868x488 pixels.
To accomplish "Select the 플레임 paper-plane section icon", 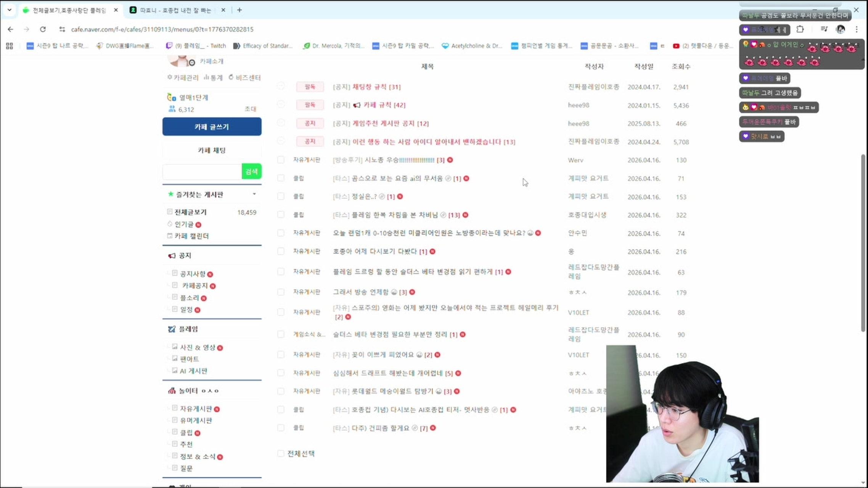I will coord(172,329).
